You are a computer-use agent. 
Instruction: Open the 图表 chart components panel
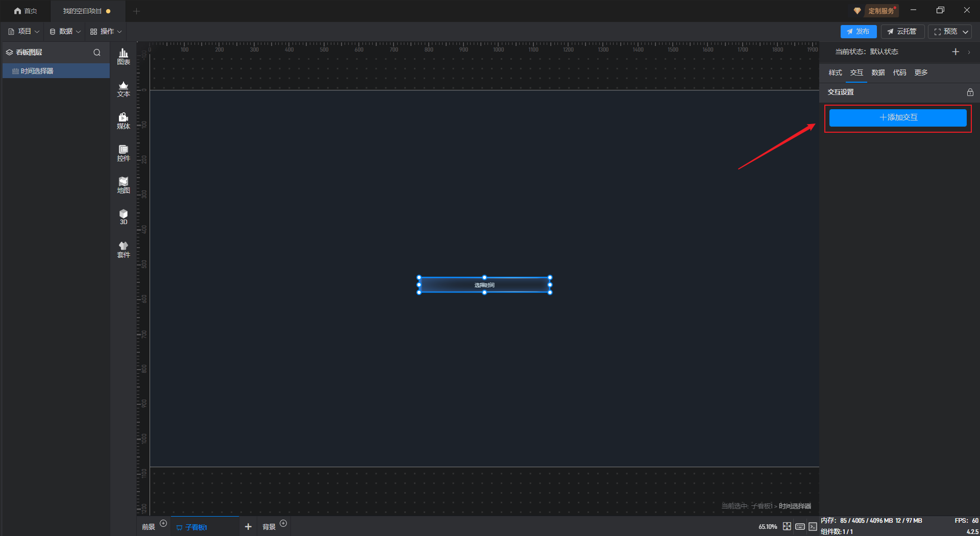click(x=124, y=56)
